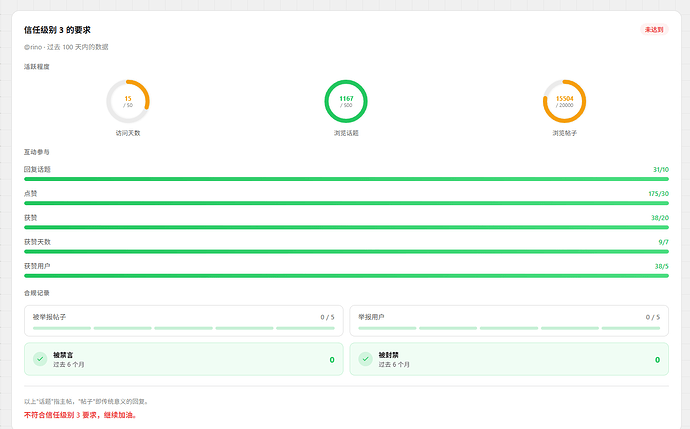Viewport: 690px width, 429px height.
Task: Click the 未达到 status badge
Action: (x=654, y=29)
